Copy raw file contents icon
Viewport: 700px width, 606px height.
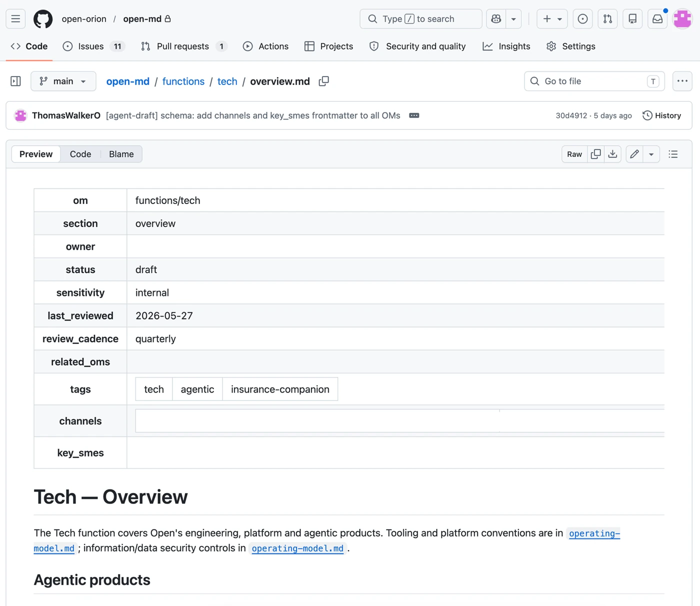point(595,154)
